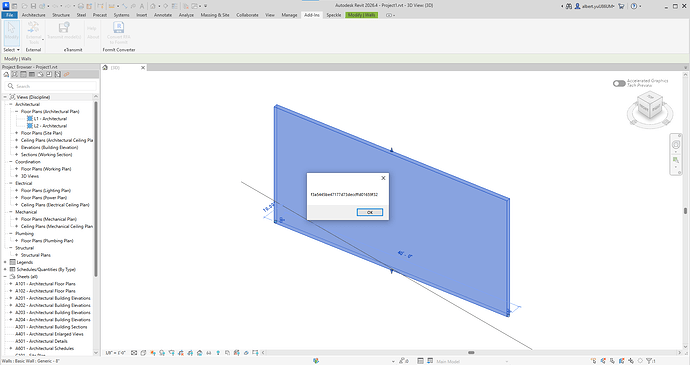The image size is (690, 365).
Task: Open the Speckle ribbon tab
Action: [x=334, y=15]
